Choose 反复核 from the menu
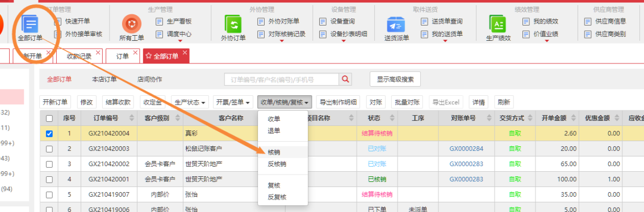The height and width of the screenshot is (212, 644). coord(283,197)
